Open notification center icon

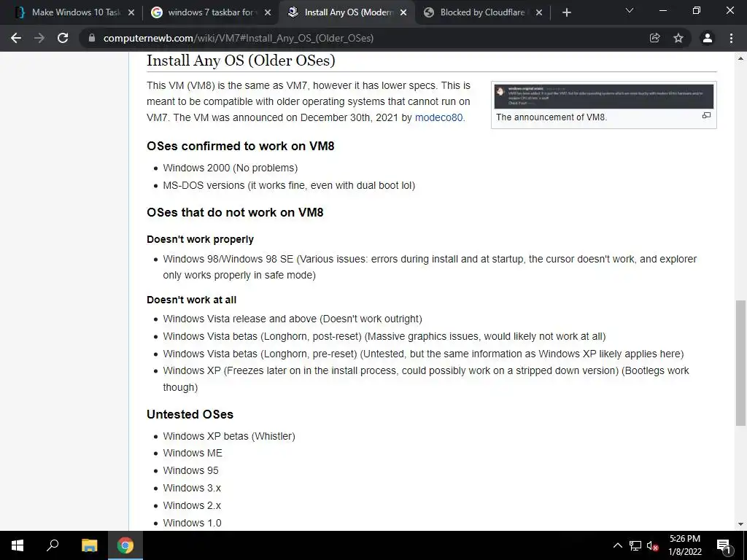(724, 545)
